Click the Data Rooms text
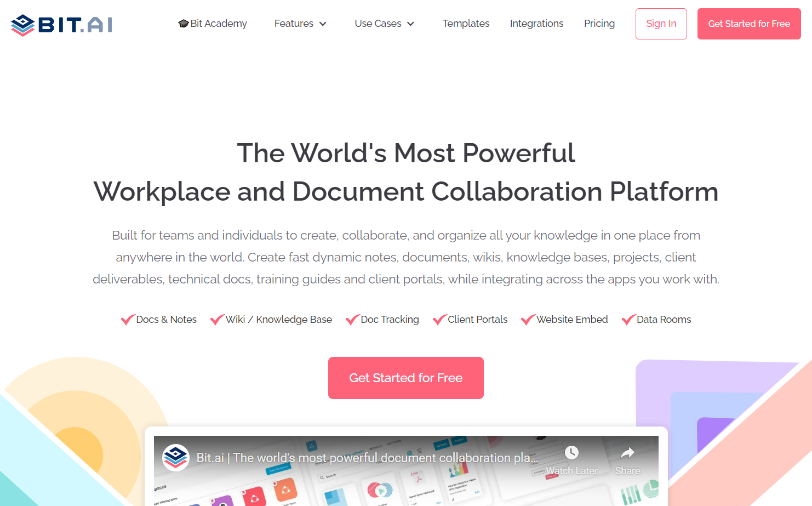Screen dimensions: 812x506 [664, 320]
